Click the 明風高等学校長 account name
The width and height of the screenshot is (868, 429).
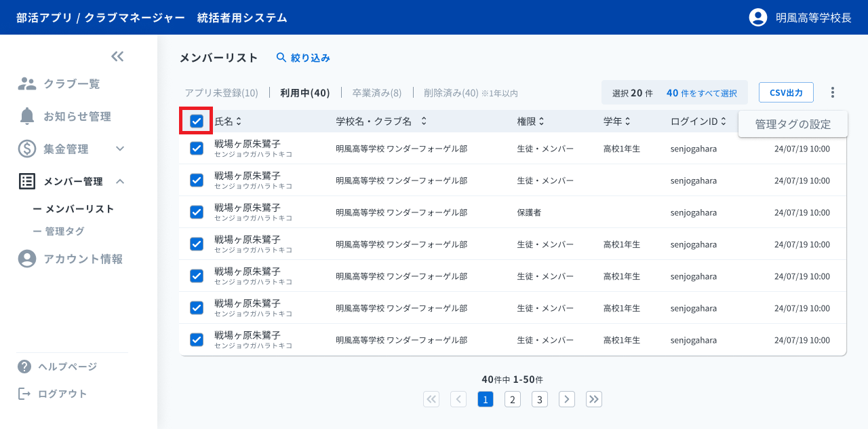814,18
